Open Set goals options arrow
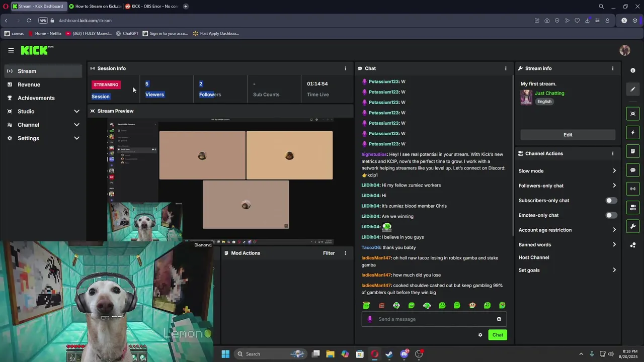The image size is (644, 362). [614, 270]
